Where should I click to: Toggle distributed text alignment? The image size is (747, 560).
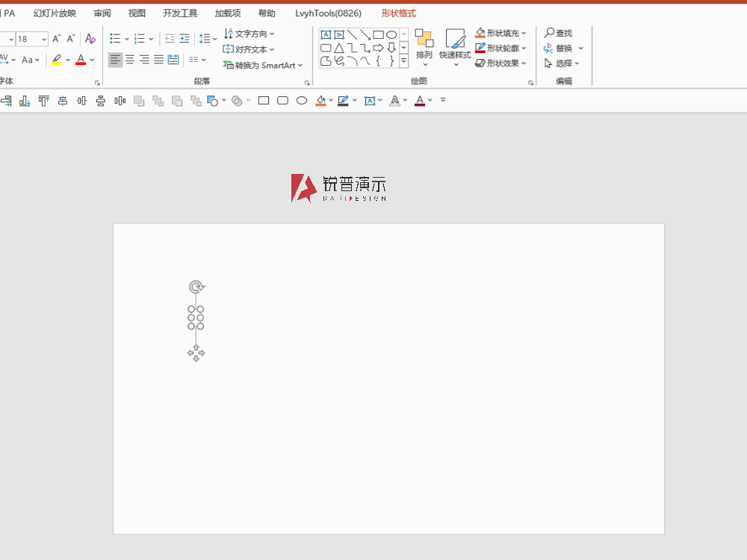click(173, 60)
